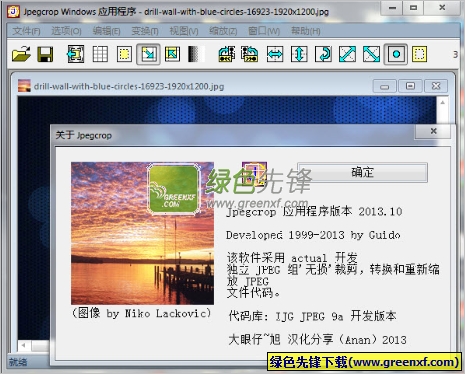
Task: Click the toolbar icon with left arrow and frame
Action: (75, 54)
